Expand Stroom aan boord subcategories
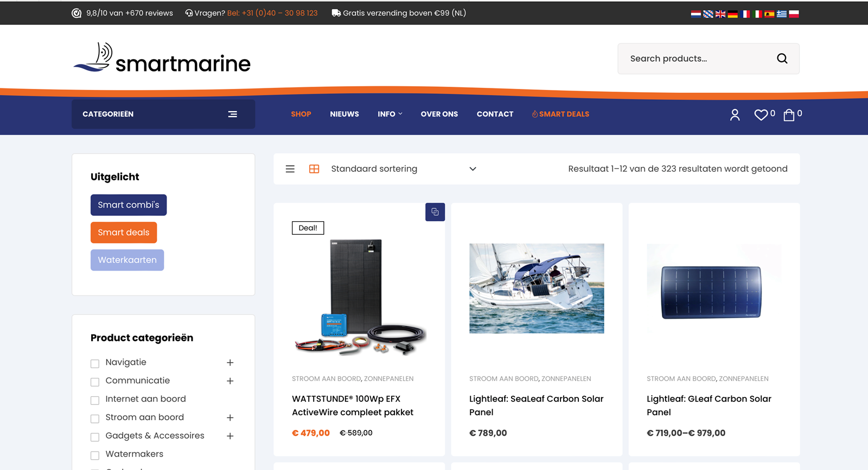868x470 pixels. (230, 418)
